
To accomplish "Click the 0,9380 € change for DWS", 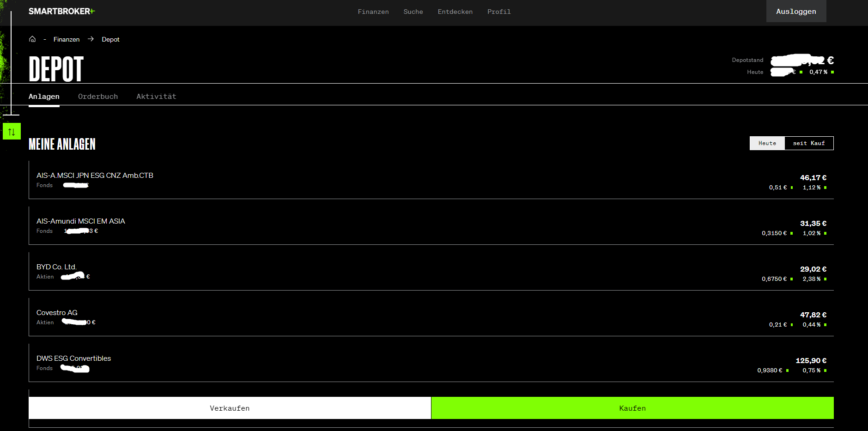I will coord(770,370).
